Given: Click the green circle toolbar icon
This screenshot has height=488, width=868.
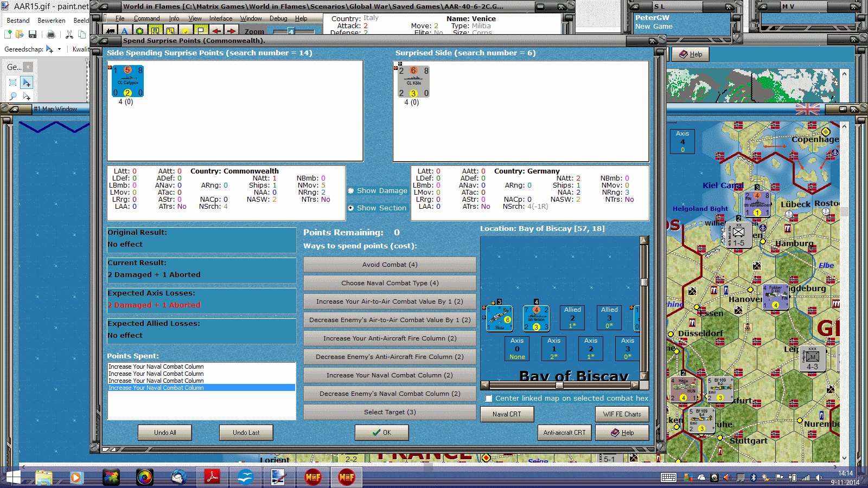Looking at the screenshot, I should [x=140, y=31].
